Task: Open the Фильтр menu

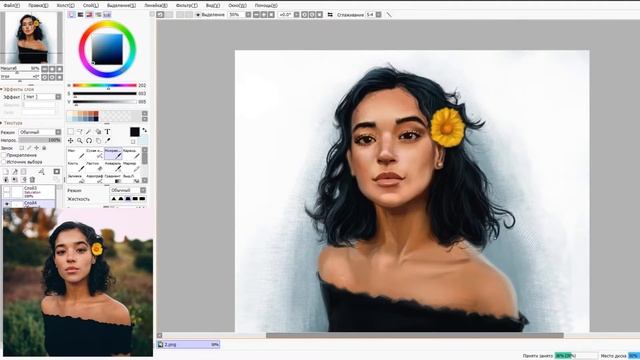Action: coord(187,5)
